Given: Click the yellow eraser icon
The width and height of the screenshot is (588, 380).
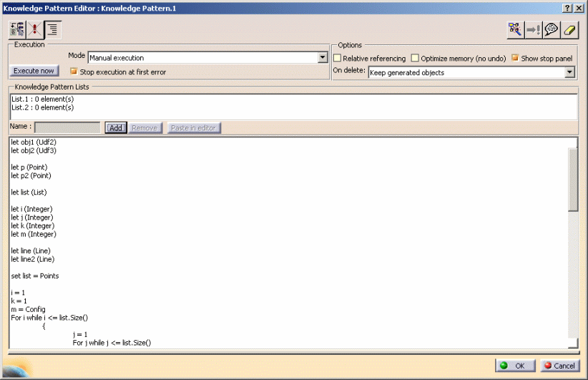Looking at the screenshot, I should 569,29.
